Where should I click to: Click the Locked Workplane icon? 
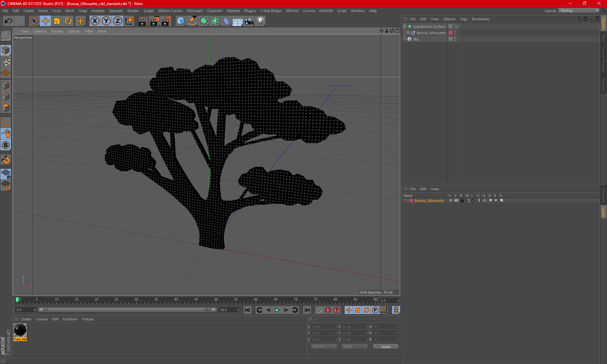[x=6, y=174]
